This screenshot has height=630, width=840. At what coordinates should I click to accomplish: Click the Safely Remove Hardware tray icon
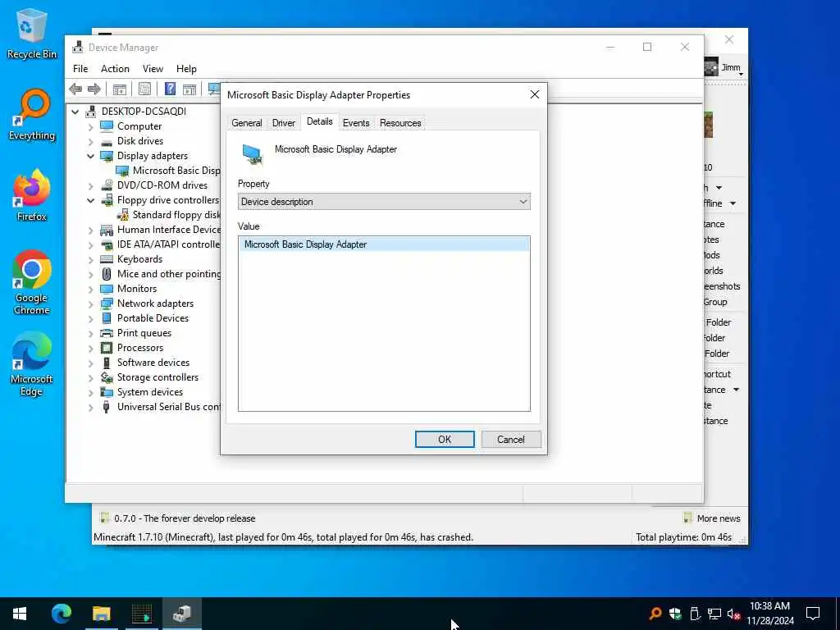pyautogui.click(x=695, y=614)
